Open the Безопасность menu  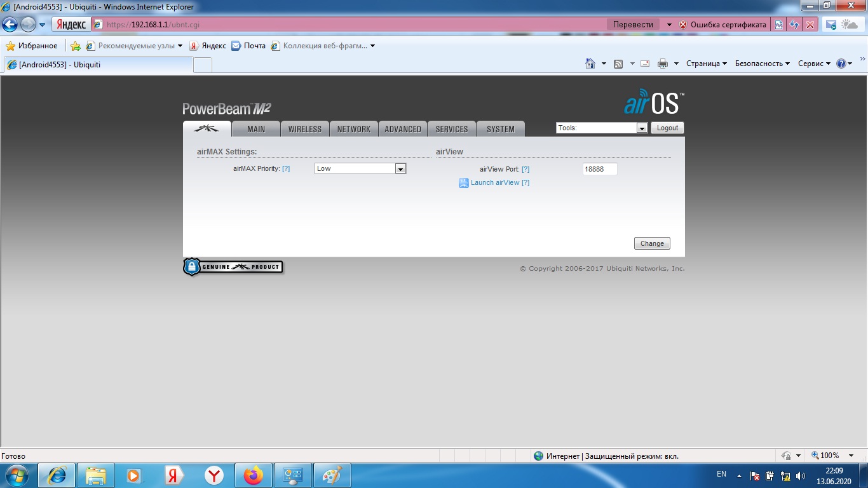[x=763, y=64]
